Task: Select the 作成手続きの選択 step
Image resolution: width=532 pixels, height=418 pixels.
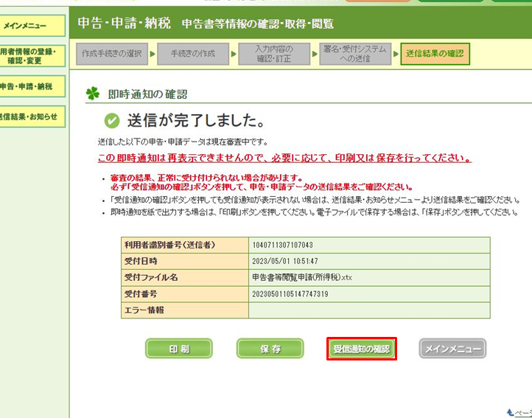Action: pyautogui.click(x=111, y=54)
